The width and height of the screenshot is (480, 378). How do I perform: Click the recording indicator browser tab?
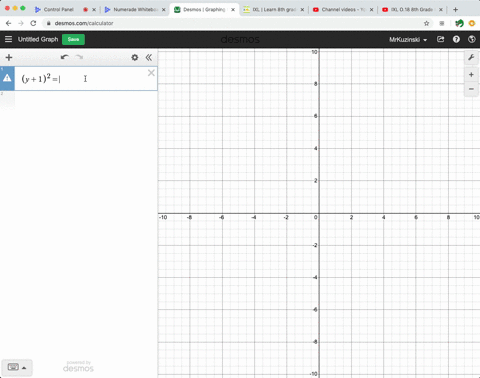pos(85,10)
